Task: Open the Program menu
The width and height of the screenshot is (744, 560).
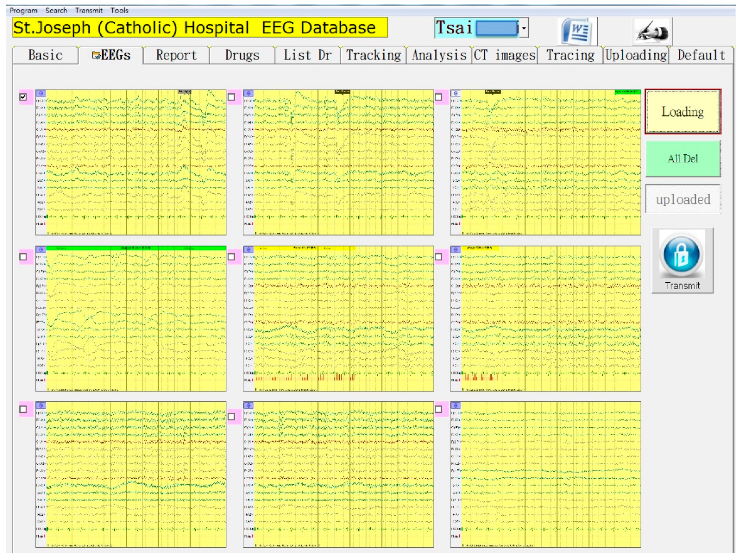Action: pyautogui.click(x=23, y=10)
